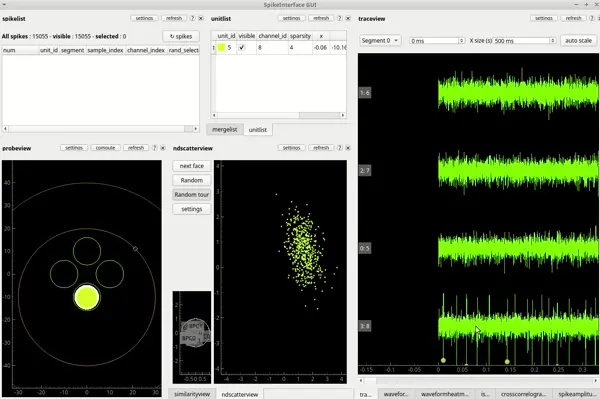Image resolution: width=600 pixels, height=399 pixels.
Task: Click channel label 0: 5 in traceview
Action: 365,248
